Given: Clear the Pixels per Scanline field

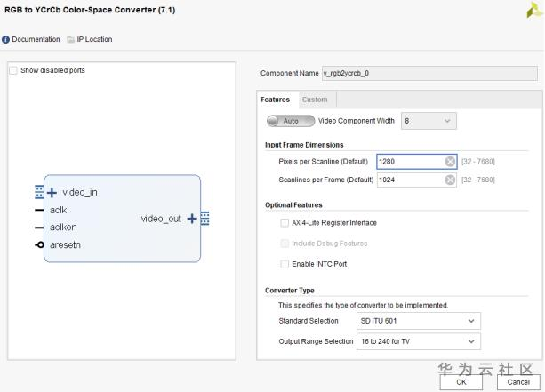Looking at the screenshot, I should tap(450, 162).
